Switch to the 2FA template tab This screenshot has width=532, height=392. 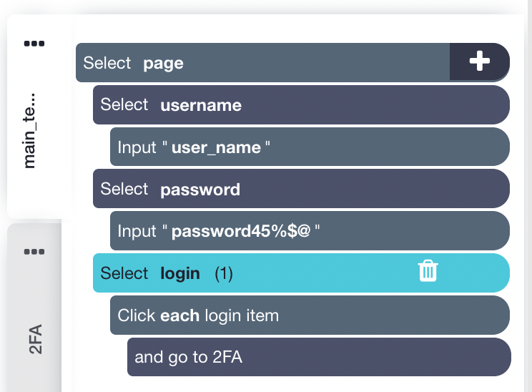[x=36, y=339]
